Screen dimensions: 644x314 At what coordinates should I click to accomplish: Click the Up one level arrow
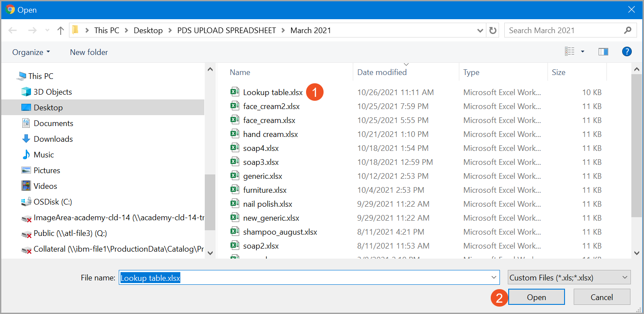61,31
